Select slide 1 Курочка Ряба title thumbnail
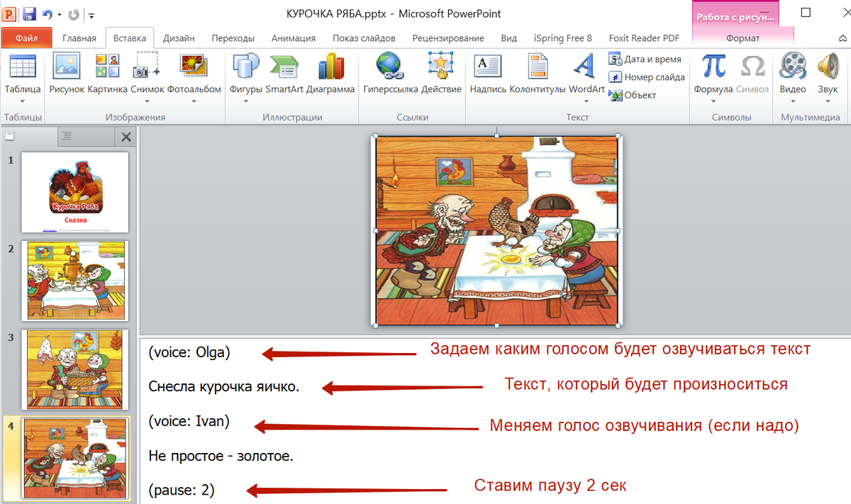851x504 pixels. (75, 192)
